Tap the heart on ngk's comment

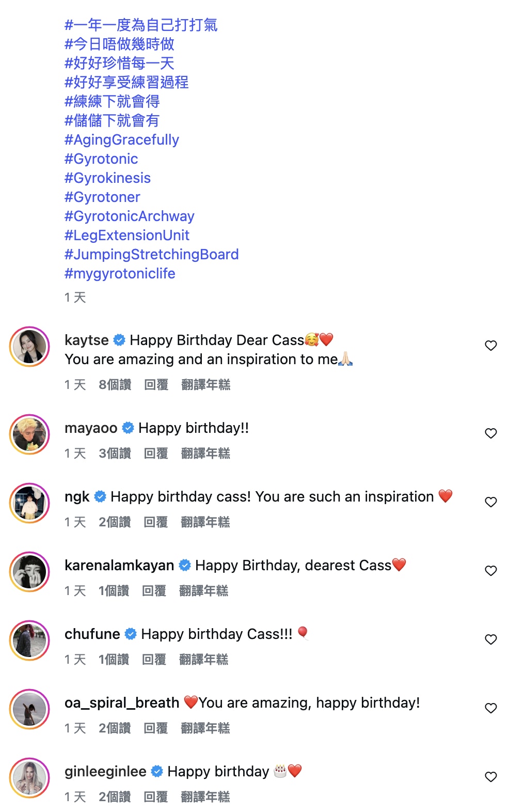490,502
